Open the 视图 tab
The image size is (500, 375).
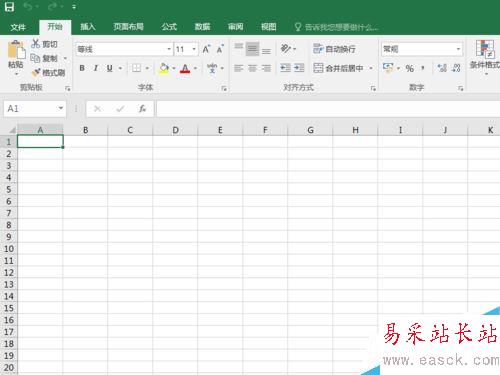(268, 27)
